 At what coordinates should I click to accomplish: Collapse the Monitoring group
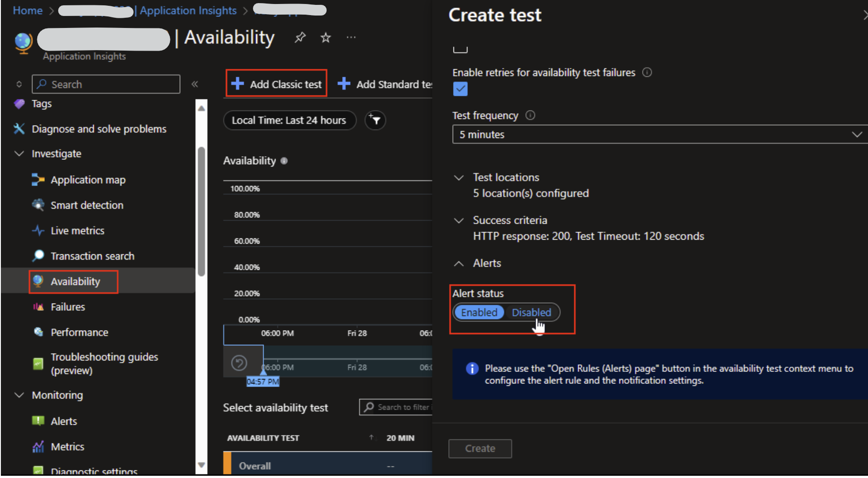[19, 395]
